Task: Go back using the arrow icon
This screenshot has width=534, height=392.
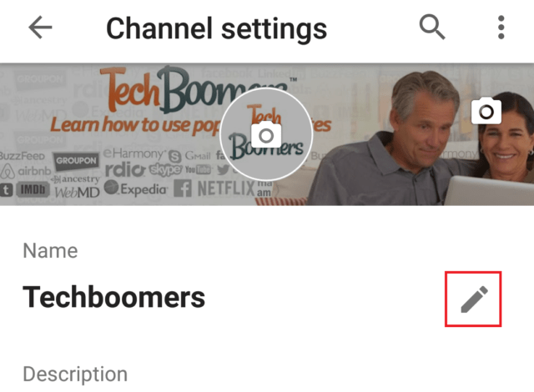Action: tap(40, 28)
